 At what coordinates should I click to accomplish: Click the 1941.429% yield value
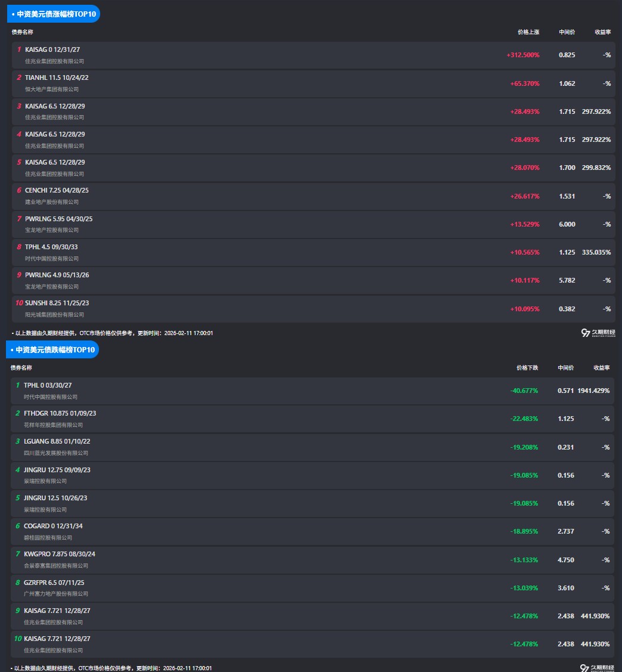(x=593, y=391)
